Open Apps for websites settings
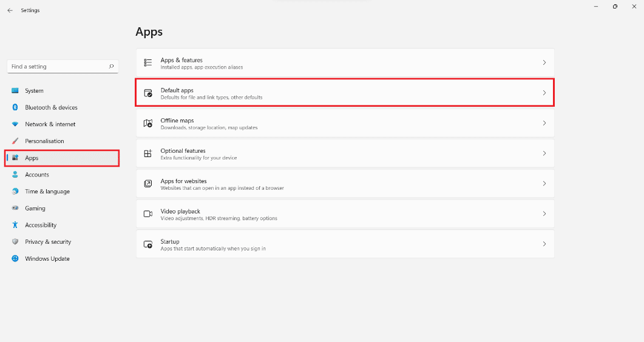 click(x=183, y=181)
